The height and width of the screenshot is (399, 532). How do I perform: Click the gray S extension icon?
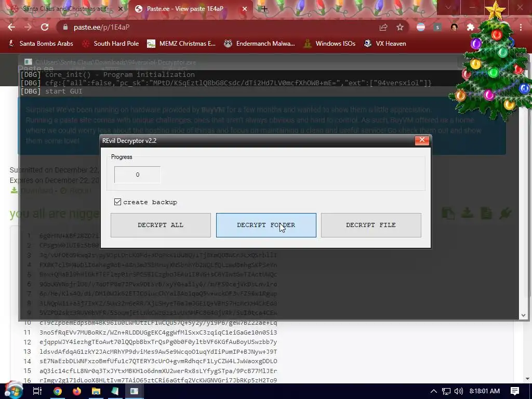(437, 27)
